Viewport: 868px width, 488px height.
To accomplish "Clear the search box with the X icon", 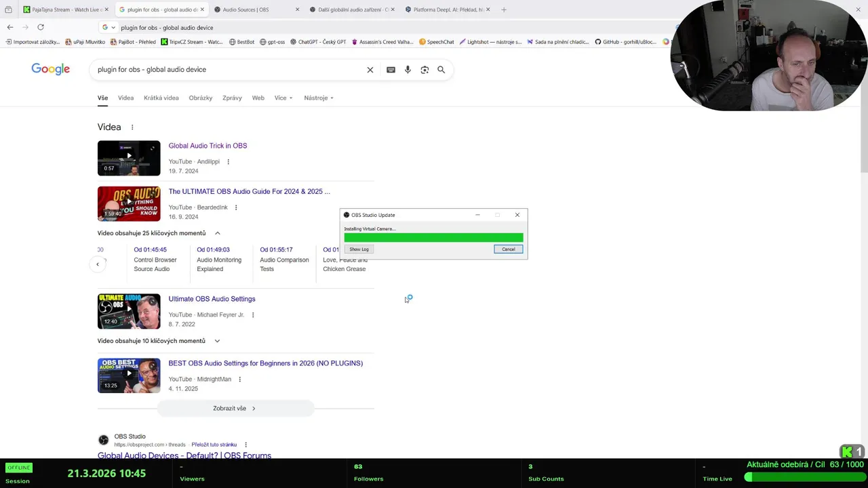I will click(x=370, y=70).
